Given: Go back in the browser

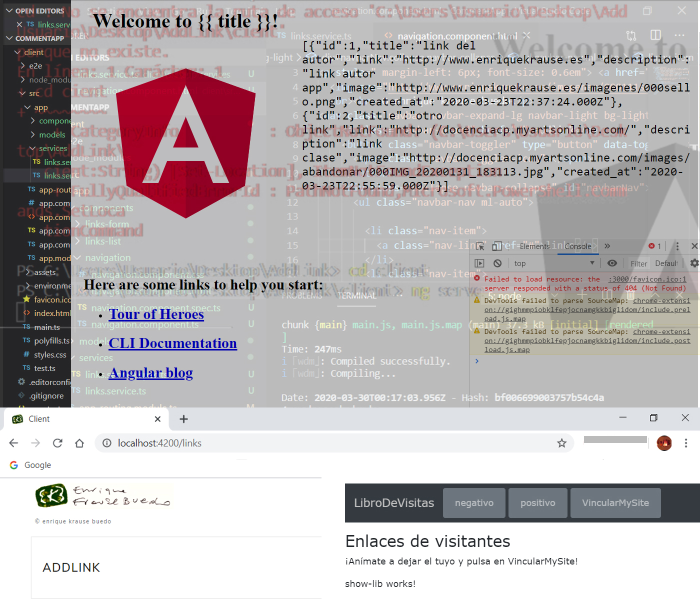Looking at the screenshot, I should coord(13,443).
